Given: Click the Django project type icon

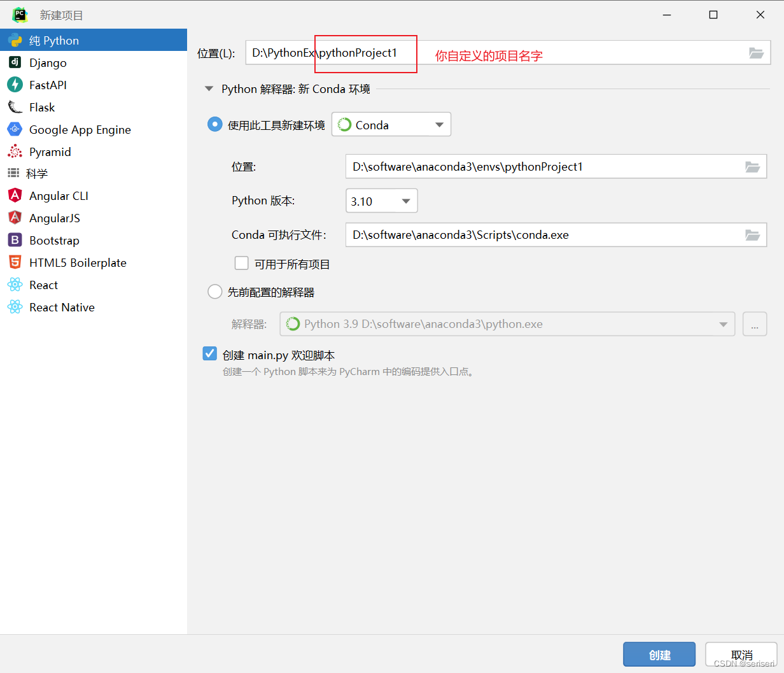Looking at the screenshot, I should coord(15,62).
